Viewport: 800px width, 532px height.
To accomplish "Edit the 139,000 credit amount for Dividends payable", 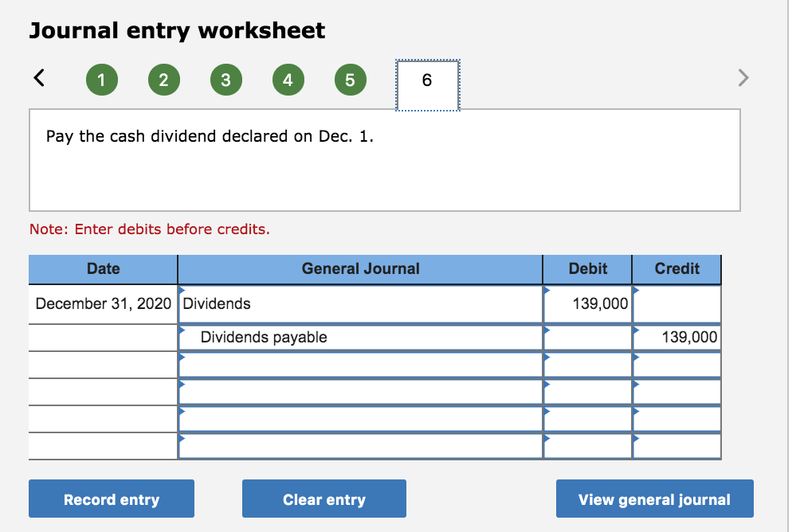I will click(677, 337).
